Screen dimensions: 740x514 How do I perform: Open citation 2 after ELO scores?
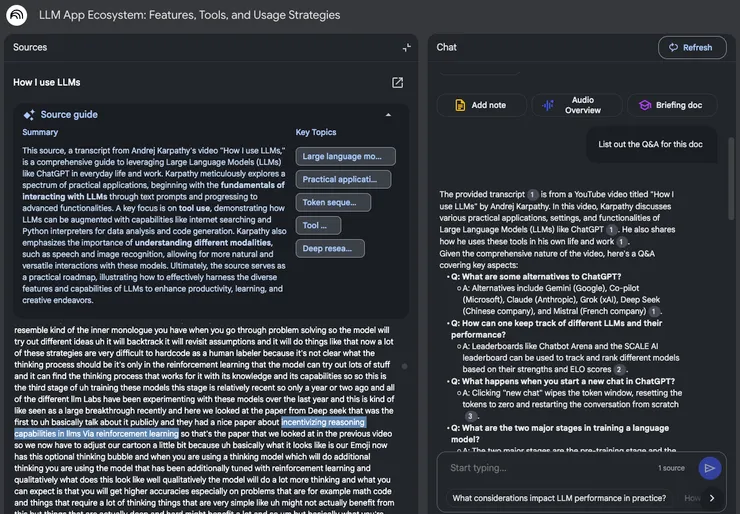[x=619, y=369]
